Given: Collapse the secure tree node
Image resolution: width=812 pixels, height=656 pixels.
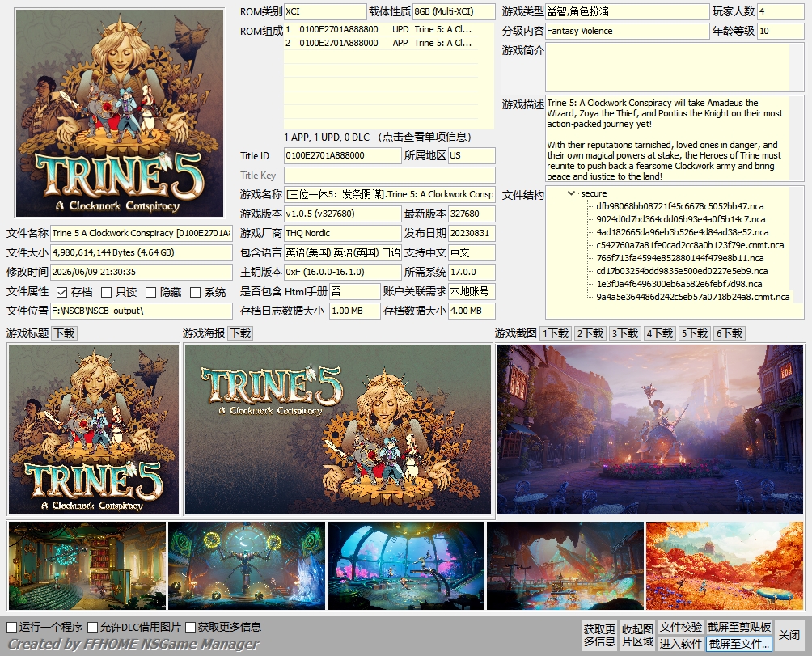Looking at the screenshot, I should coord(571,193).
